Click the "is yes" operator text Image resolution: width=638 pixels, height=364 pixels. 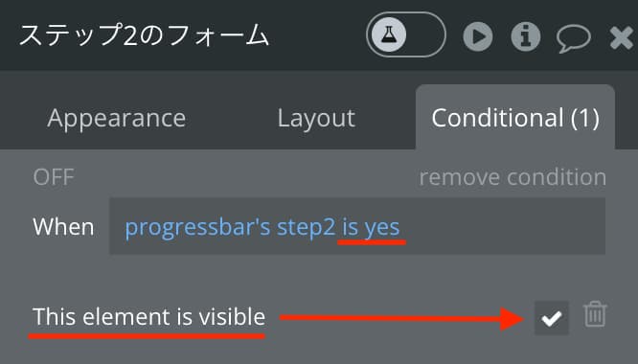tap(371, 227)
